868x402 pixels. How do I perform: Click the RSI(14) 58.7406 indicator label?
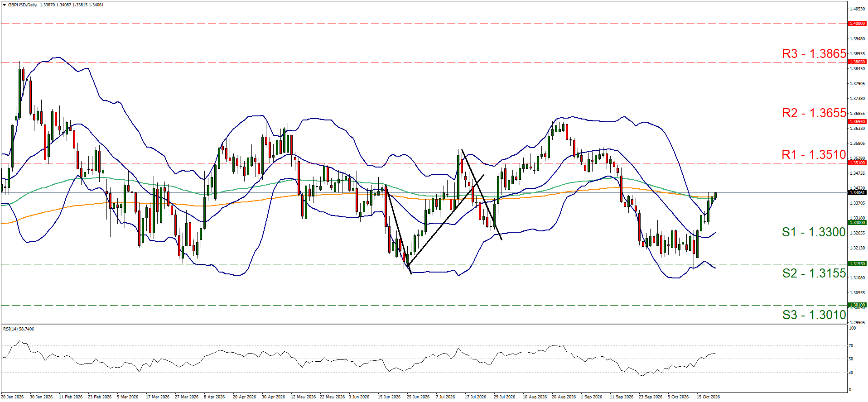[19, 329]
